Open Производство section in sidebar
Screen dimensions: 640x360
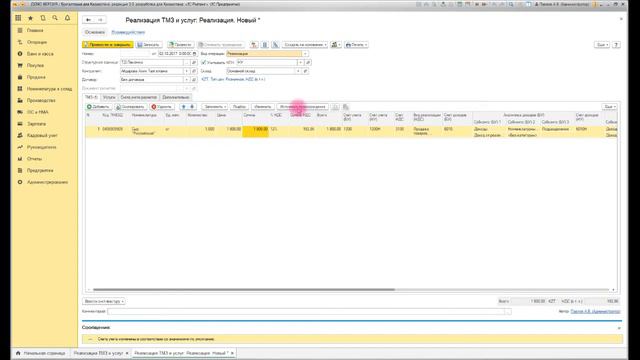tap(41, 100)
